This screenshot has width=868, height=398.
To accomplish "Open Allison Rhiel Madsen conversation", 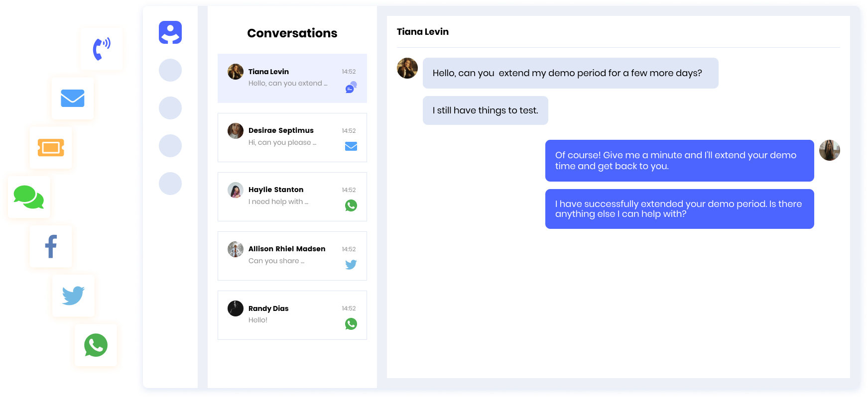I will pos(292,256).
